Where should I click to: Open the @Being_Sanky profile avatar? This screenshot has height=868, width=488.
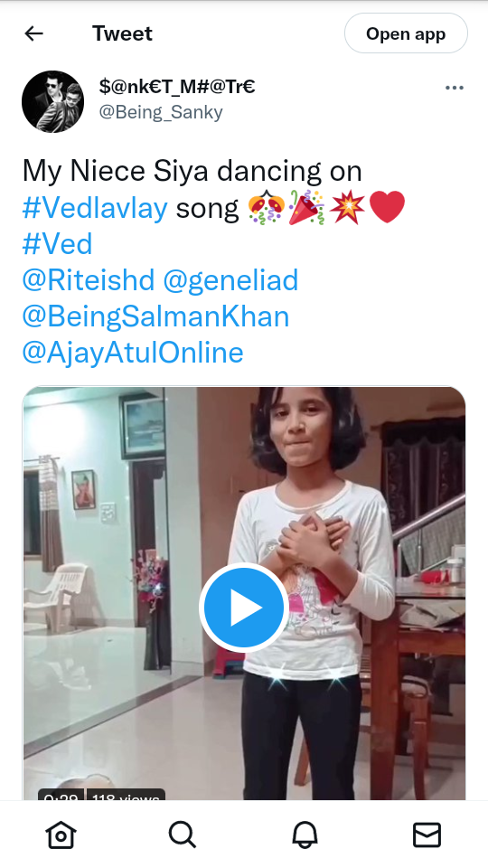[52, 101]
